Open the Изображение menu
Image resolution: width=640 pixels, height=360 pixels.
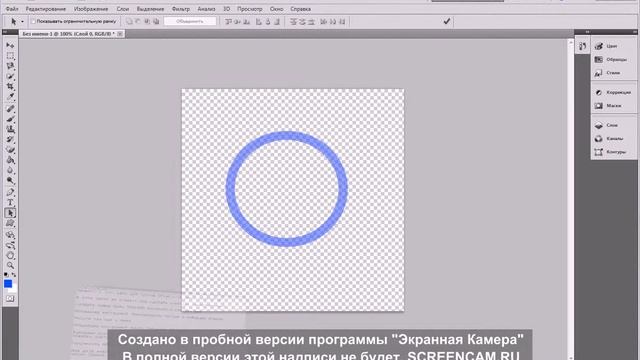click(x=91, y=9)
